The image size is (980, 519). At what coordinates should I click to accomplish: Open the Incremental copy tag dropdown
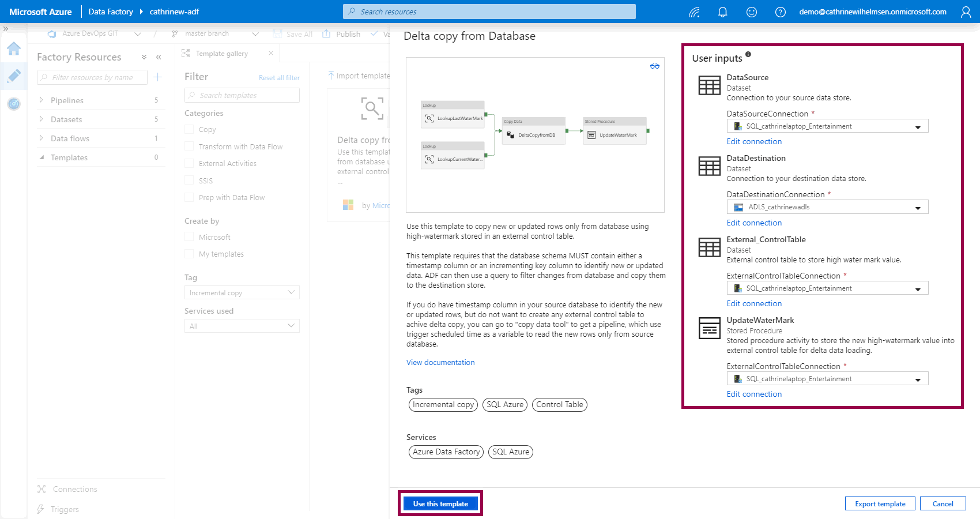242,293
